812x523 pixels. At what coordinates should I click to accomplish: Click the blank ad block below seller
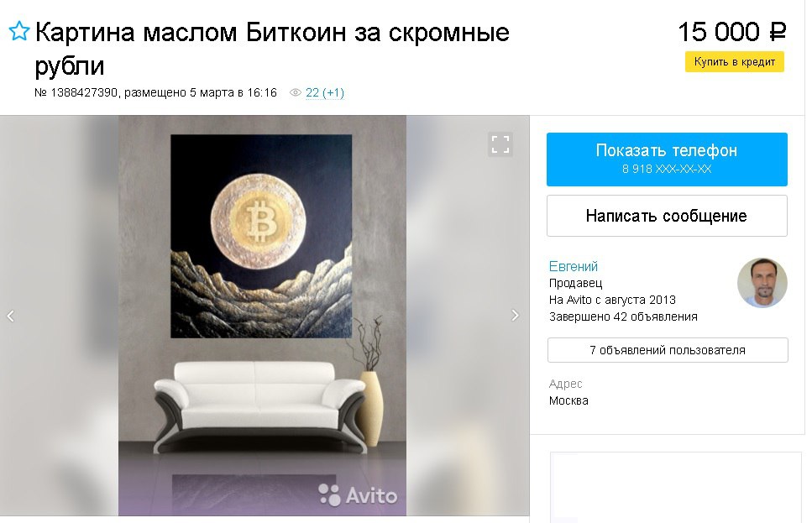click(x=676, y=487)
